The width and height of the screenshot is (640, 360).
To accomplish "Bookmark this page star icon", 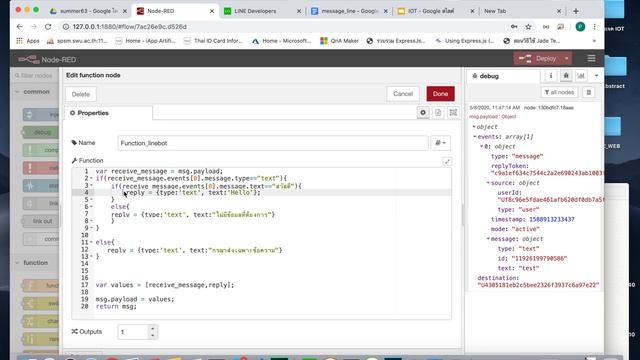I will pyautogui.click(x=528, y=27).
